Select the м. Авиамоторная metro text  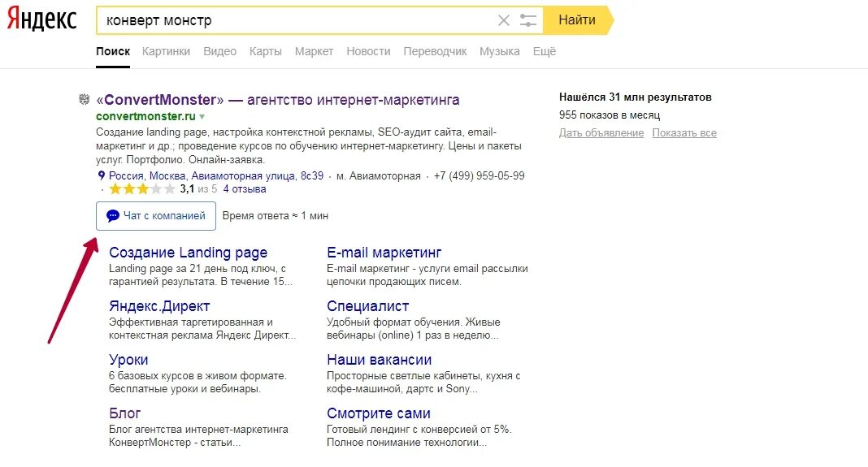(379, 176)
